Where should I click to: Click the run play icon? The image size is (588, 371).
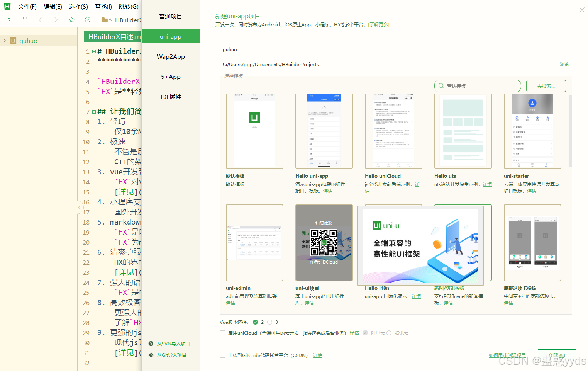(88, 20)
